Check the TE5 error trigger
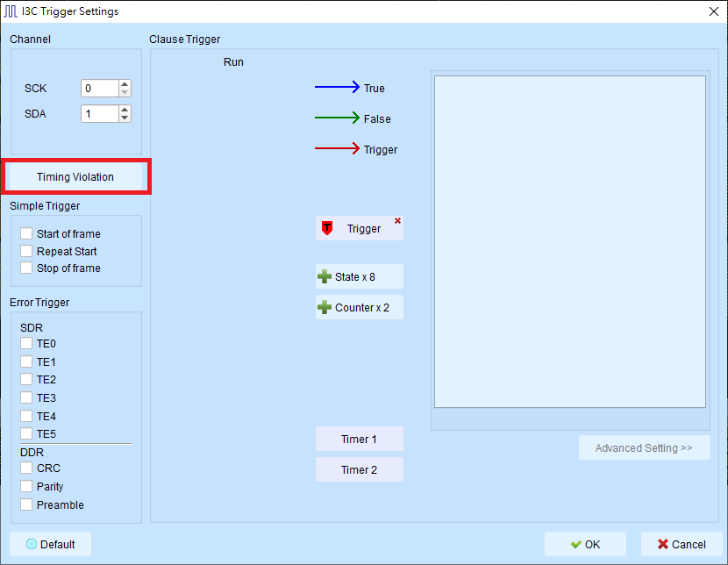Screen dimensions: 728x565 26,433
